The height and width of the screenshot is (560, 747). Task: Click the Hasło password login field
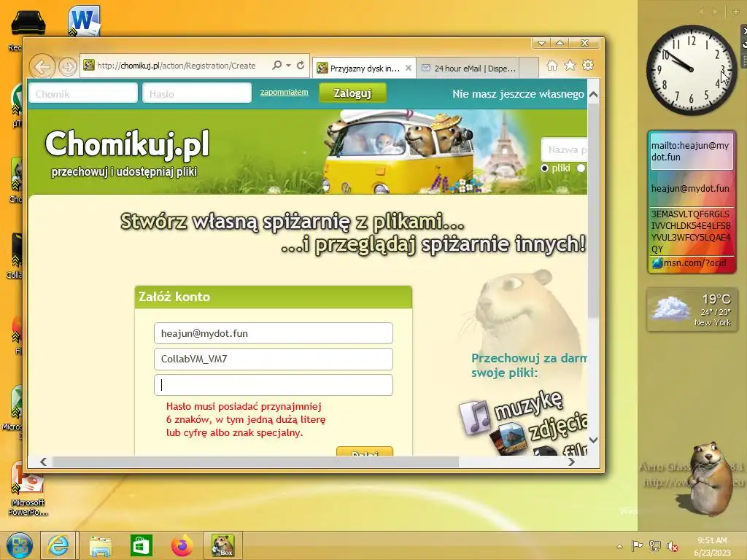tap(197, 94)
